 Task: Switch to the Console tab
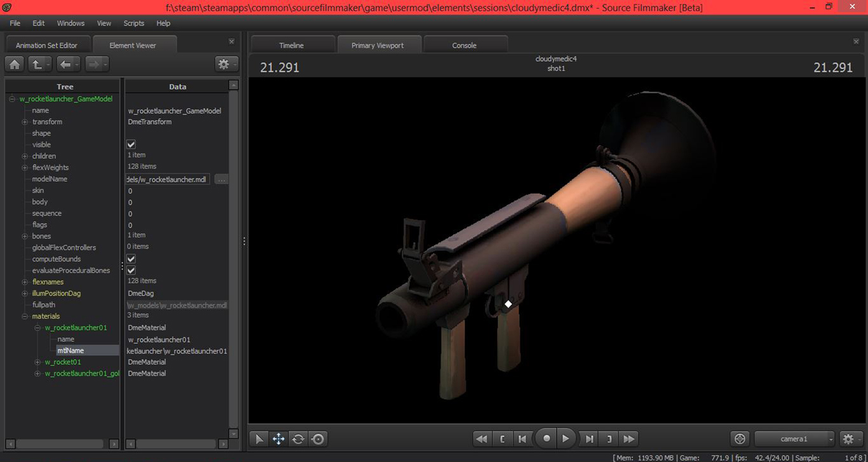[x=465, y=45]
